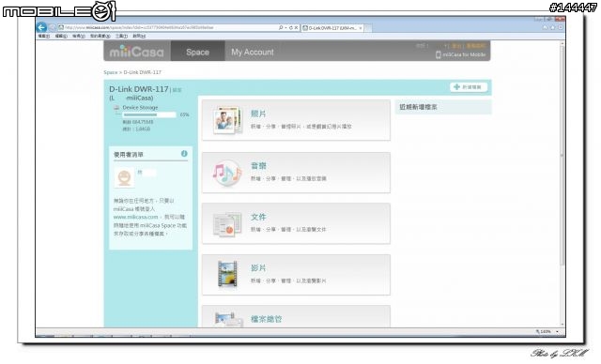
Task: Open the 檔案(F) menu
Action: click(x=44, y=36)
